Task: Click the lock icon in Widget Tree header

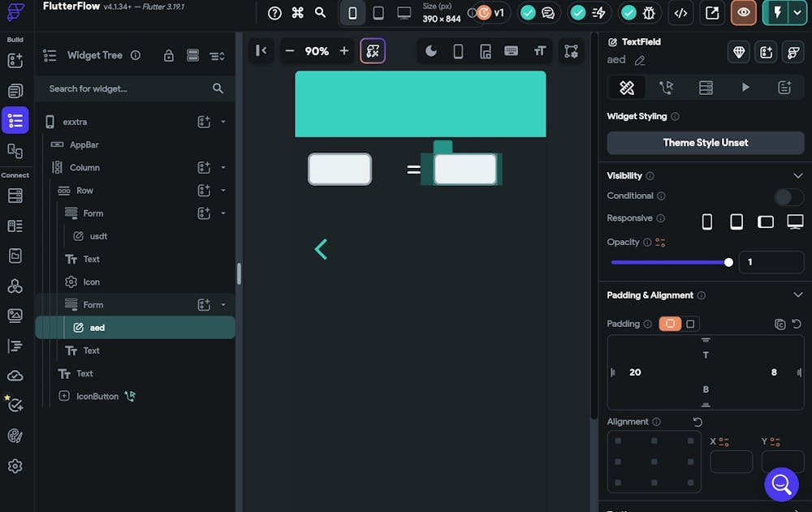Action: pos(169,55)
